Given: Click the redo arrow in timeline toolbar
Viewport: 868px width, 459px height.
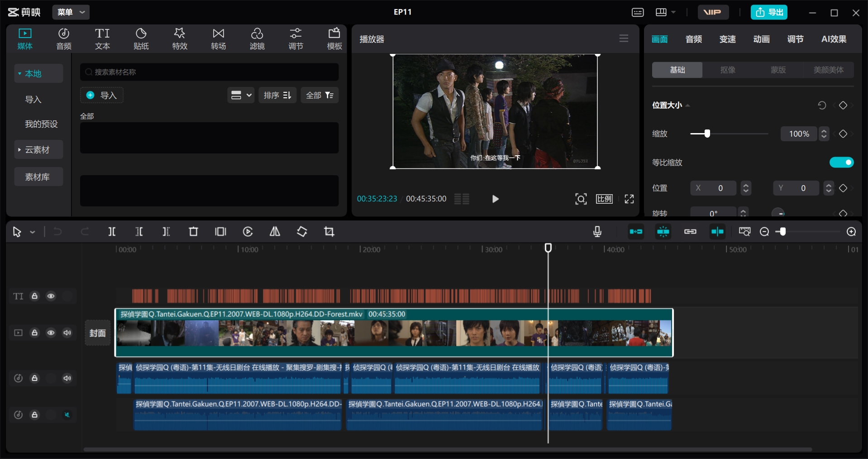Looking at the screenshot, I should point(85,232).
